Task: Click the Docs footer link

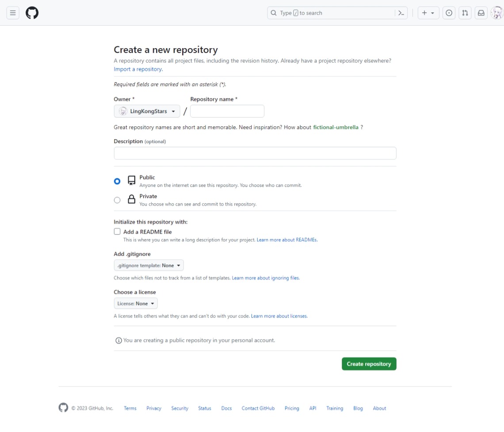Action: click(226, 408)
